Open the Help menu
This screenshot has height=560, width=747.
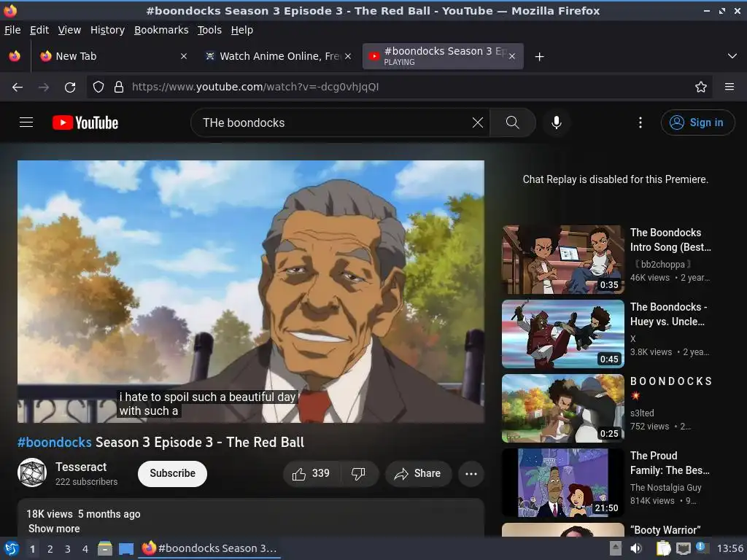pyautogui.click(x=242, y=30)
